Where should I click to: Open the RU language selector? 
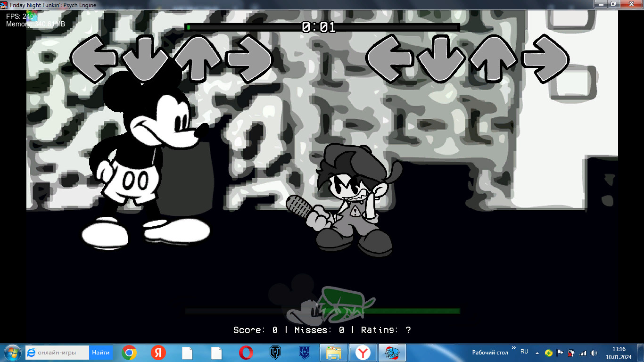pyautogui.click(x=524, y=352)
